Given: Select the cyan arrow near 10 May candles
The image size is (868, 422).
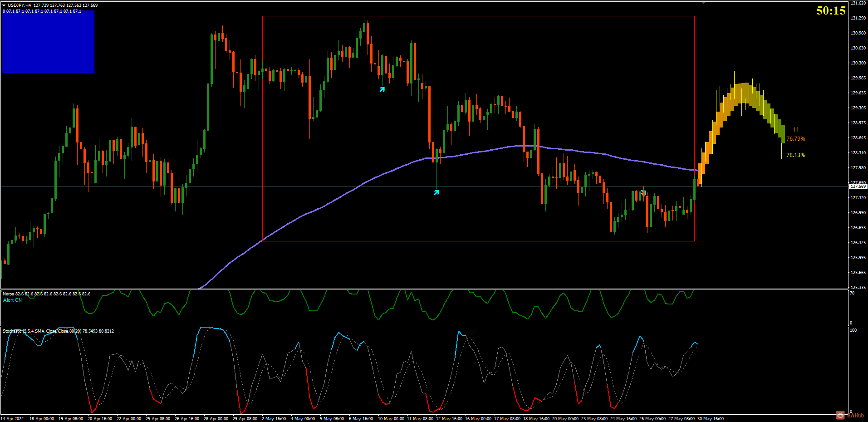Looking at the screenshot, I should [x=382, y=89].
